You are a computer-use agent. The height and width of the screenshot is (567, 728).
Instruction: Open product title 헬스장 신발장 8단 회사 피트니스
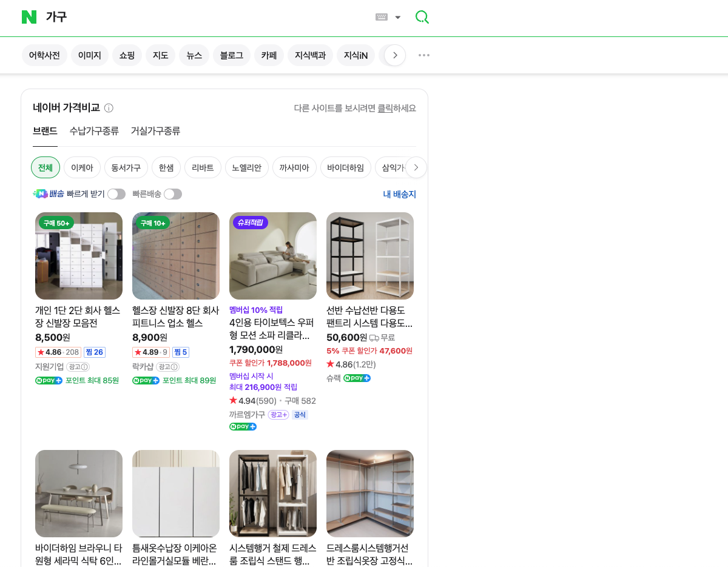pyautogui.click(x=176, y=317)
